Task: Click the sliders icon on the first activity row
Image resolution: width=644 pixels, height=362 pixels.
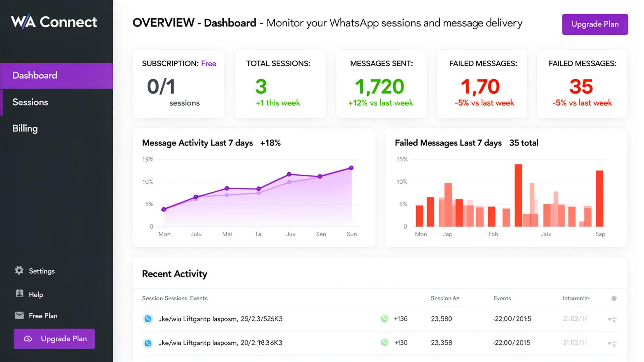Action: [613, 319]
